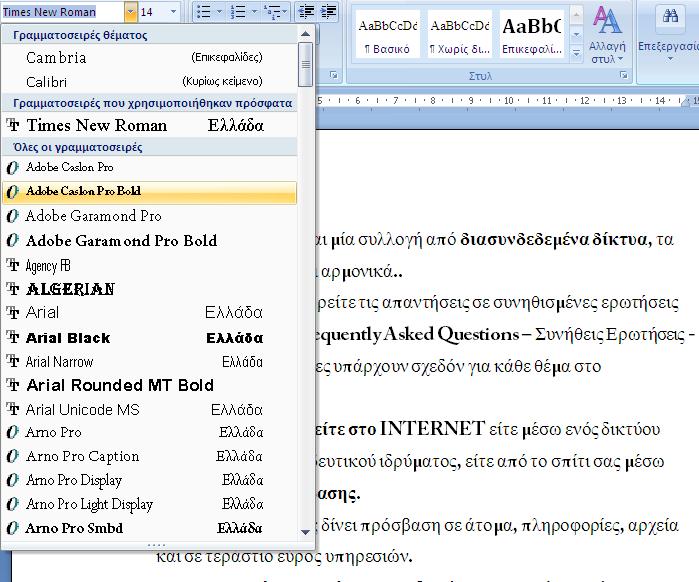699x582 pixels.
Task: Increase the paragraph indent
Action: point(329,12)
